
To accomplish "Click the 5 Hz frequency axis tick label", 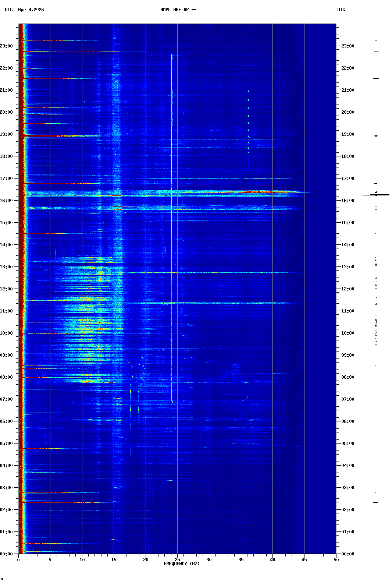I will coord(50,559).
